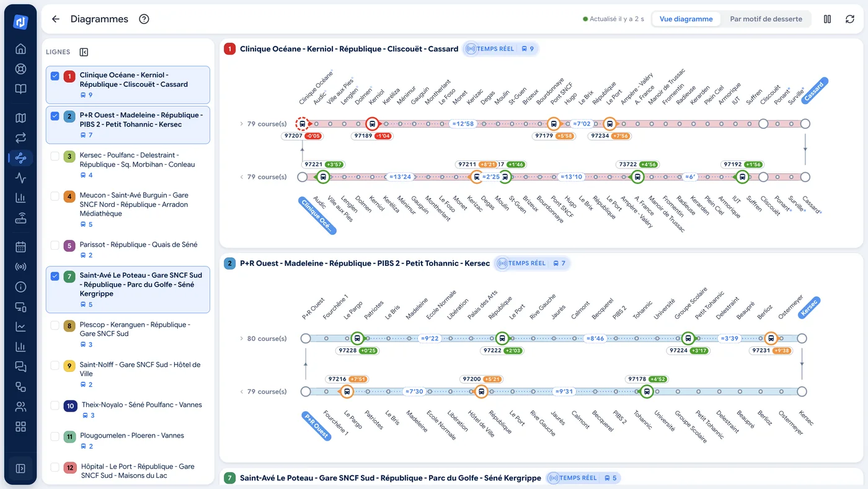Open the users icon in sidebar

click(x=20, y=407)
